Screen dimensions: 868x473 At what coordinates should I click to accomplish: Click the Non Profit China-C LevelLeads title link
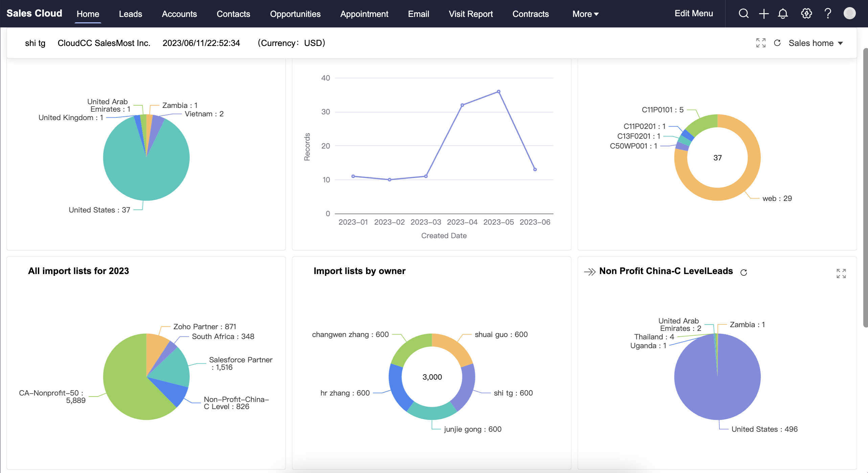[x=666, y=271]
